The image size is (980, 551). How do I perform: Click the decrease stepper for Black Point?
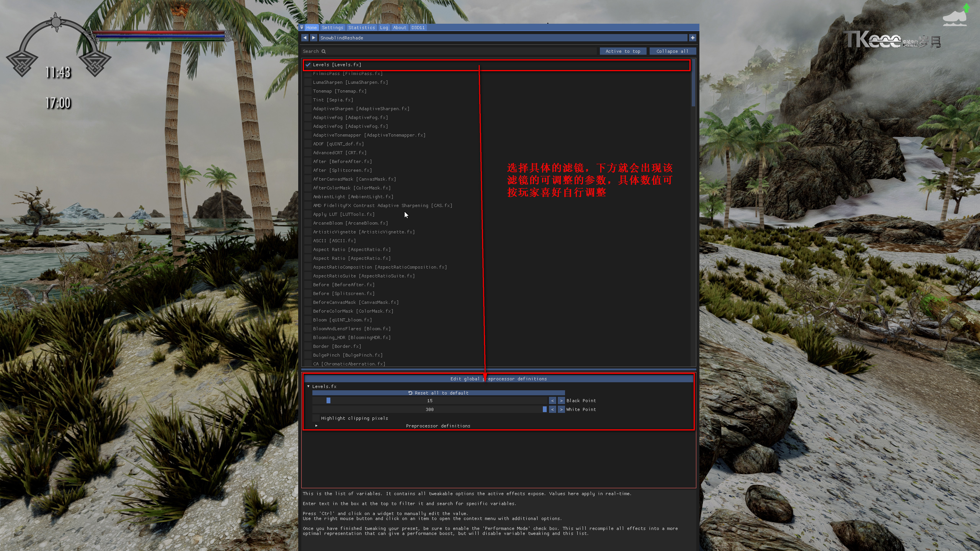pos(552,401)
